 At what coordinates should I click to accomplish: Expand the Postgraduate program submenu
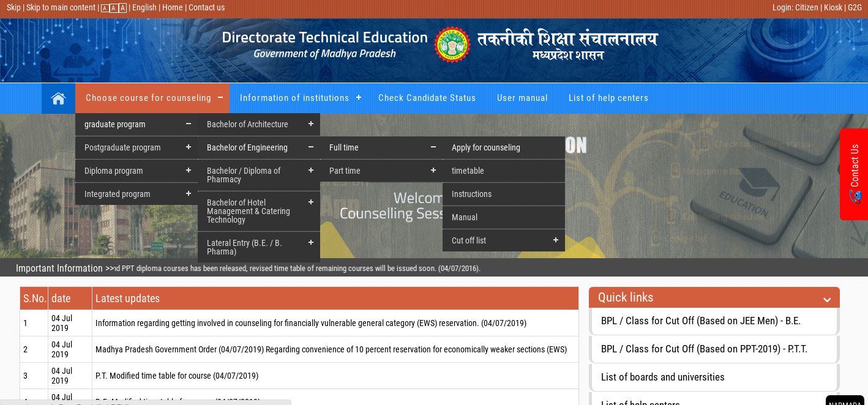tap(189, 147)
